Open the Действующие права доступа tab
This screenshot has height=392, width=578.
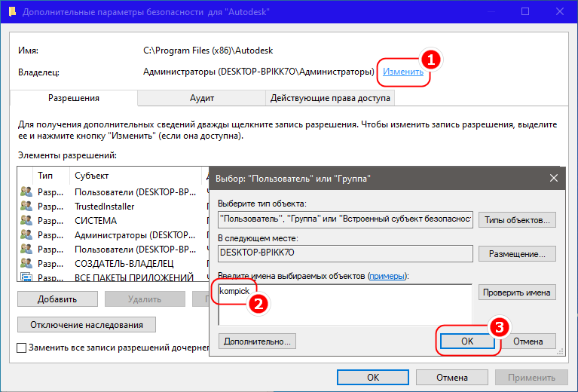pos(330,98)
